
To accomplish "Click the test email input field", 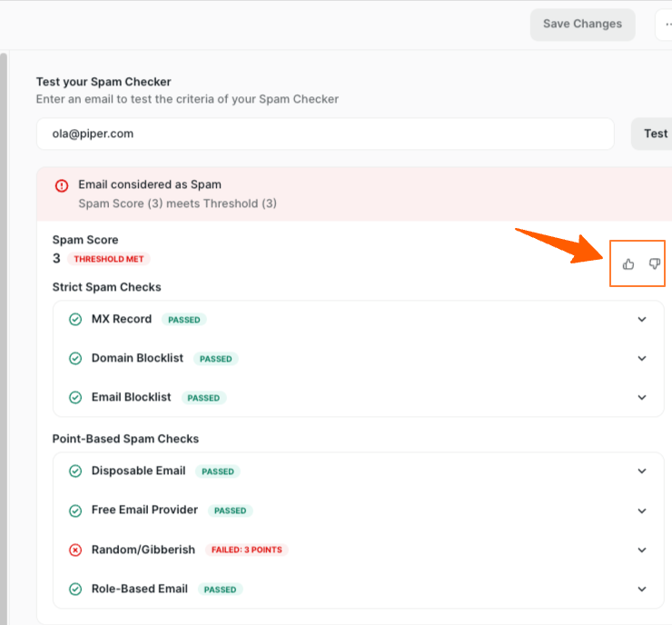I will click(325, 134).
